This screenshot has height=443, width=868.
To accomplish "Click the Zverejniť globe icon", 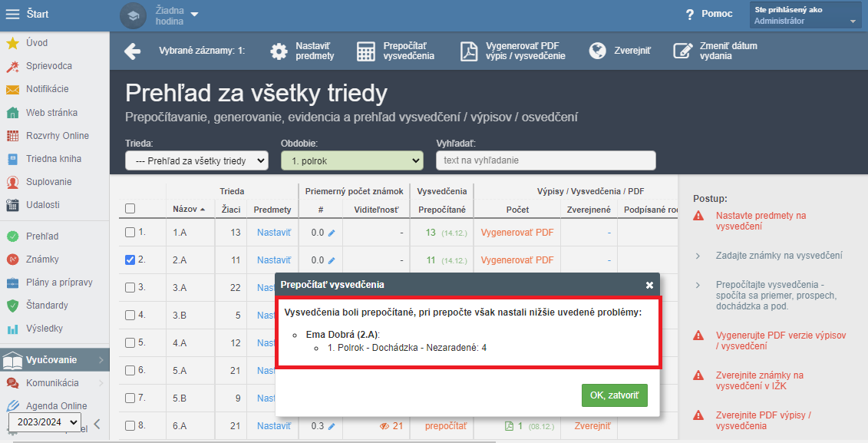I will coord(597,51).
